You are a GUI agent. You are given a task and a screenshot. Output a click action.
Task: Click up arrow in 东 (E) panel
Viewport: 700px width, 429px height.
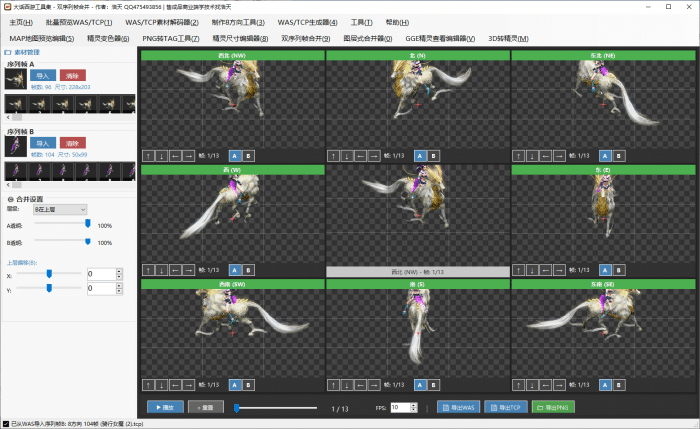tap(518, 270)
